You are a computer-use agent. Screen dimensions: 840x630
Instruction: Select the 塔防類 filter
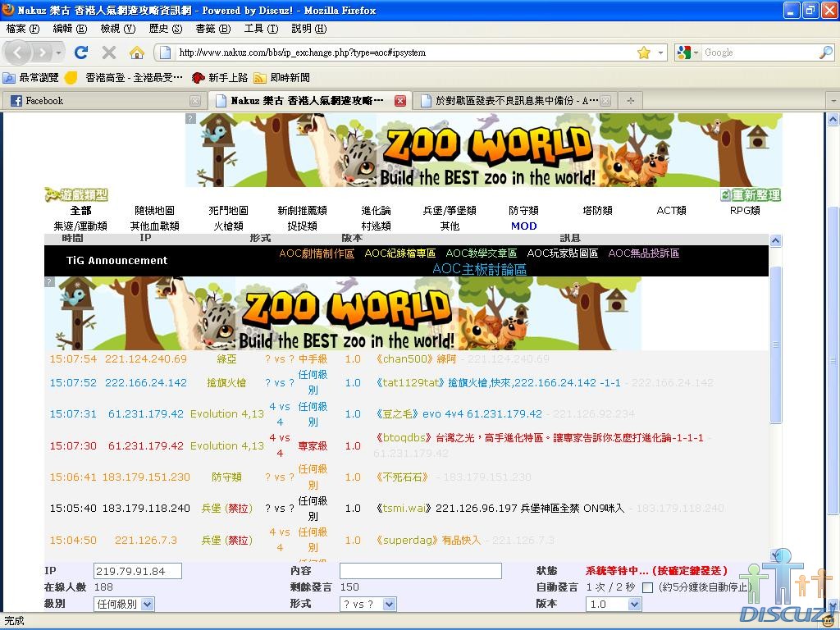[x=597, y=211]
